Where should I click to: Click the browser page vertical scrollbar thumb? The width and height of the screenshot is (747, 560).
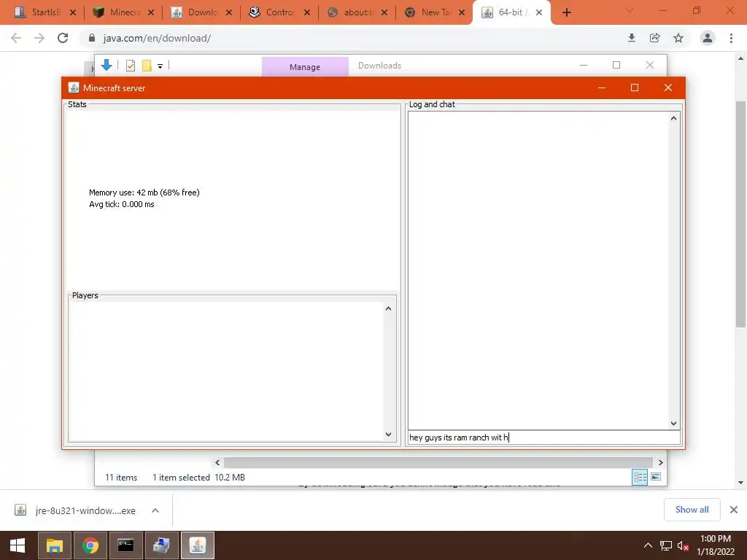pos(740,214)
